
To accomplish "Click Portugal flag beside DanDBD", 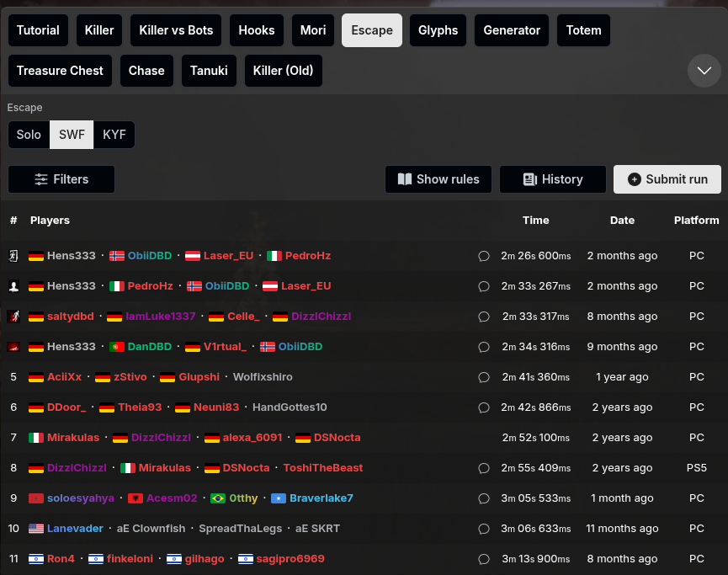I will (116, 347).
